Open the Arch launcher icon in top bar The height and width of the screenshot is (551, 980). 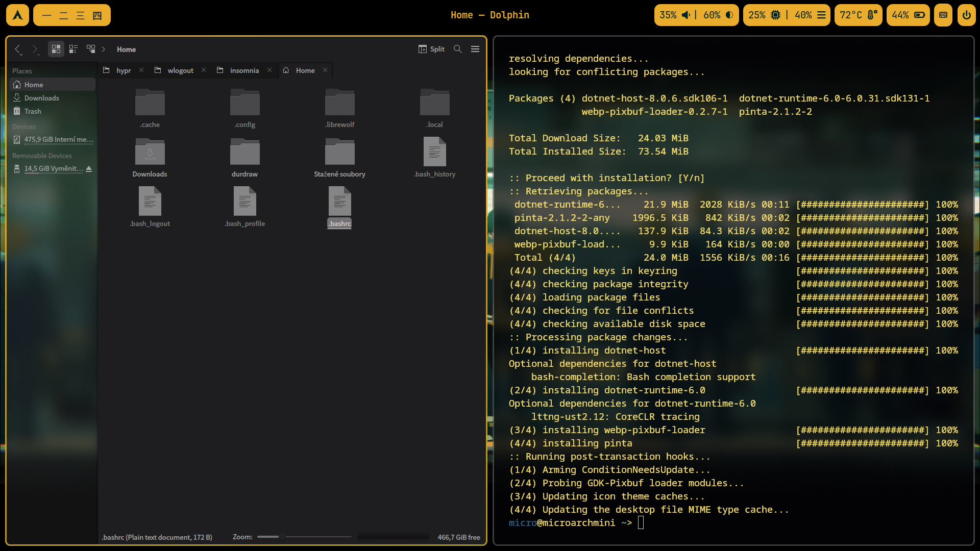18,15
